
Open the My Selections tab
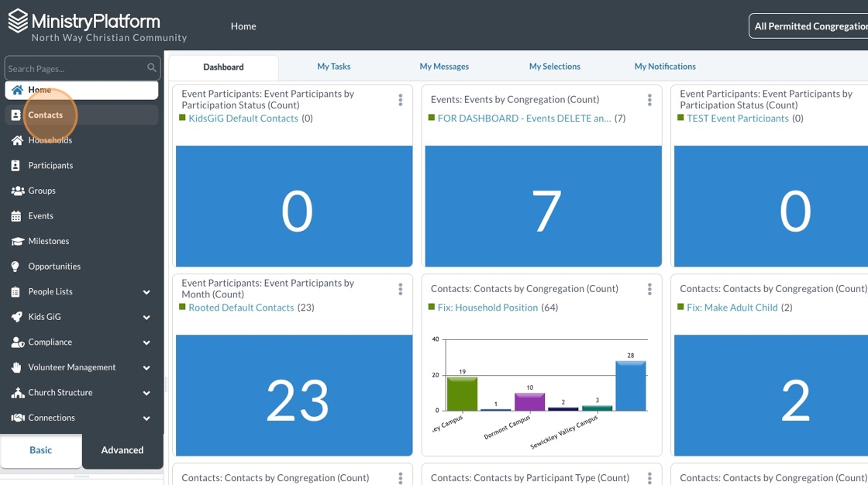pos(555,67)
